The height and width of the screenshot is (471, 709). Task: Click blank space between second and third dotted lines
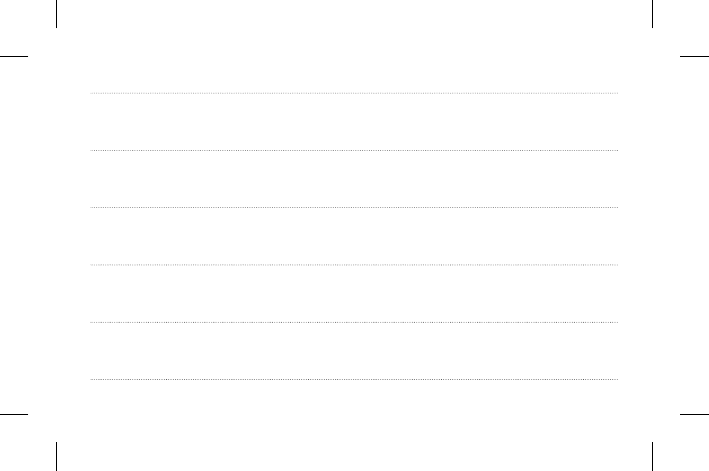[354, 180]
